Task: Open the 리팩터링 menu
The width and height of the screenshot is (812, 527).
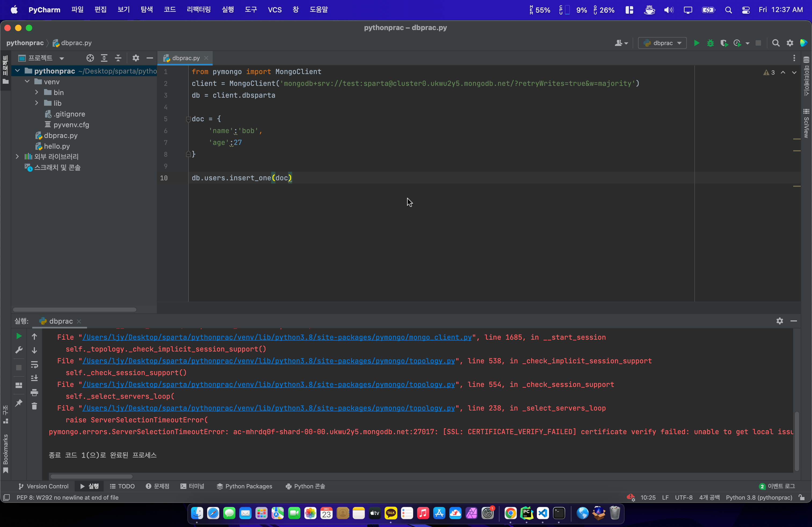Action: (198, 10)
